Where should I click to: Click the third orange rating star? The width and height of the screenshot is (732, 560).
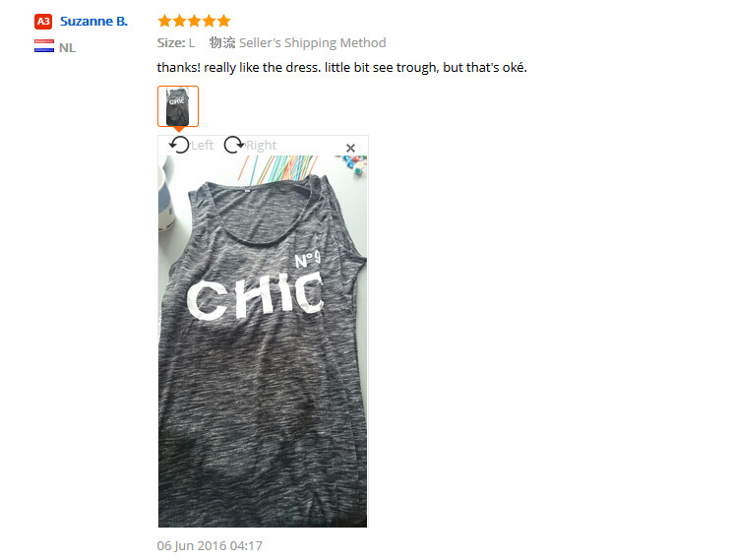194,21
